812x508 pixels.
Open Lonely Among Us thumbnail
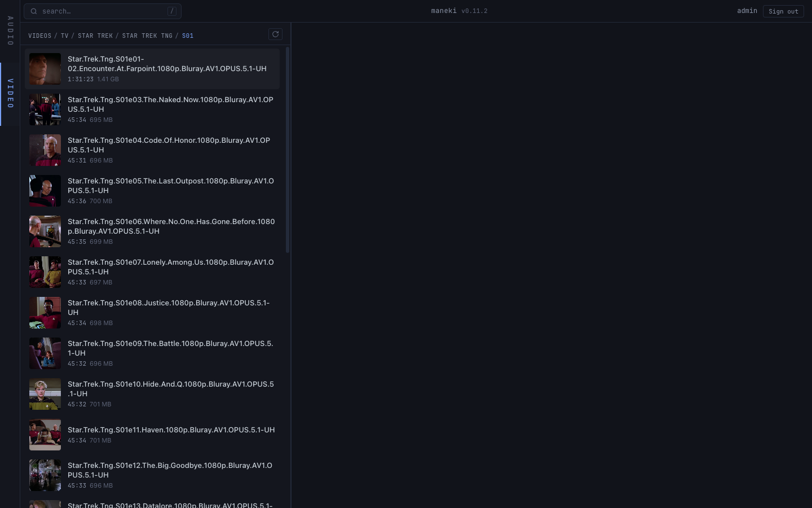(x=45, y=272)
